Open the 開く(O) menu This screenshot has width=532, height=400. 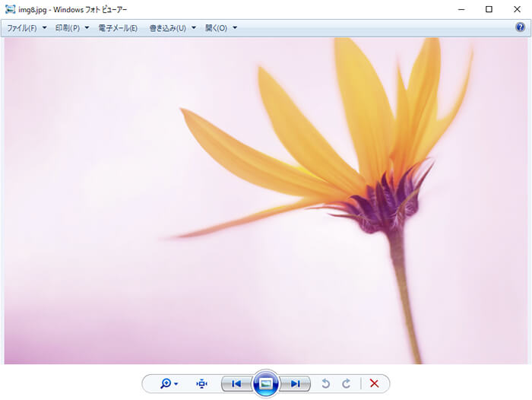[216, 28]
